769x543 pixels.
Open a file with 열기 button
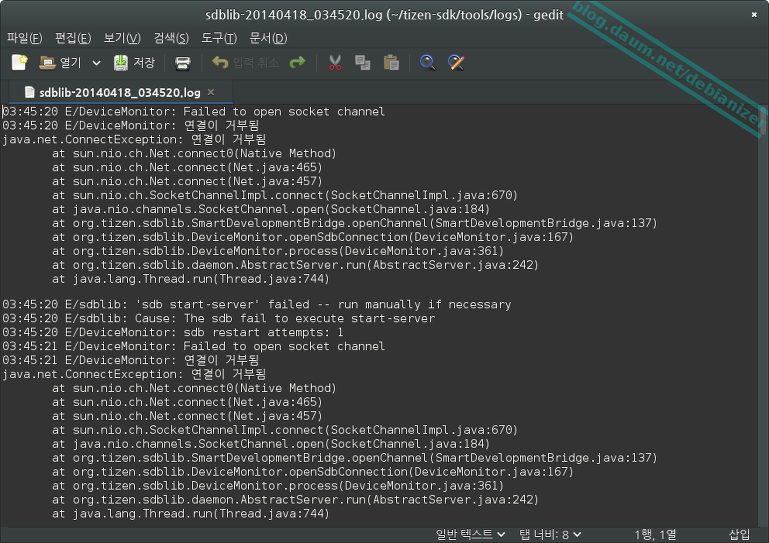pyautogui.click(x=60, y=62)
